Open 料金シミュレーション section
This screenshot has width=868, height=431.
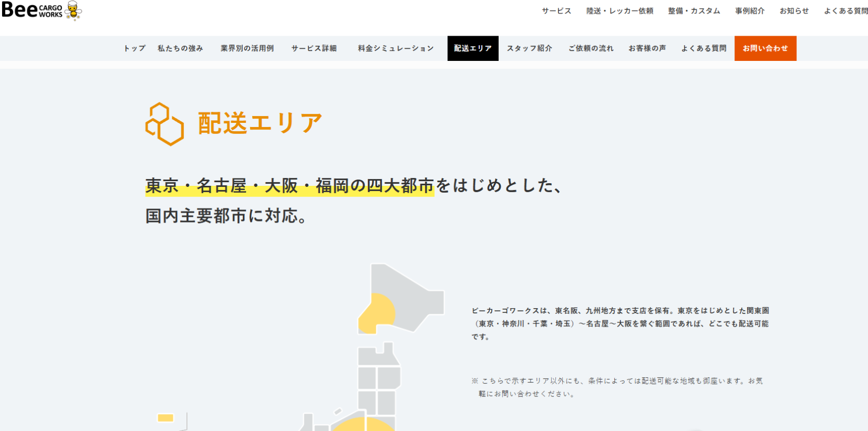(396, 48)
